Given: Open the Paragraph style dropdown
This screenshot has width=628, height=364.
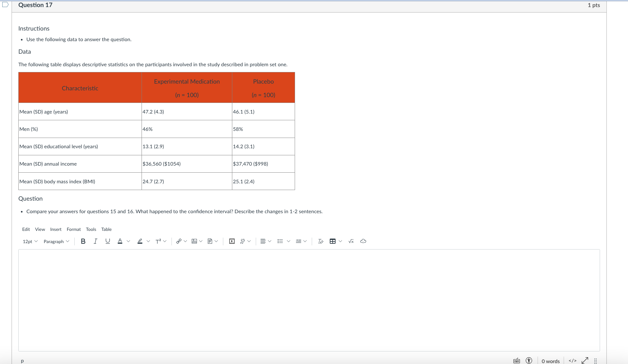Looking at the screenshot, I should pyautogui.click(x=56, y=241).
